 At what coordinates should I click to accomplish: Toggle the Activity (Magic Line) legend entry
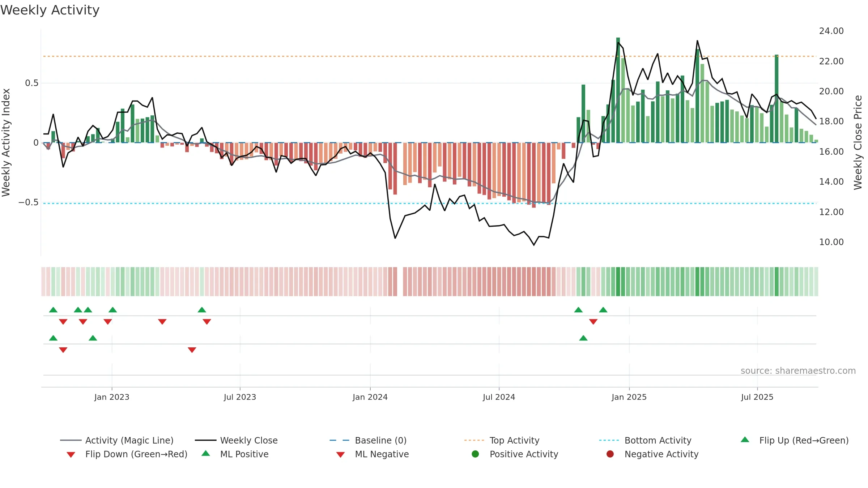click(x=117, y=440)
